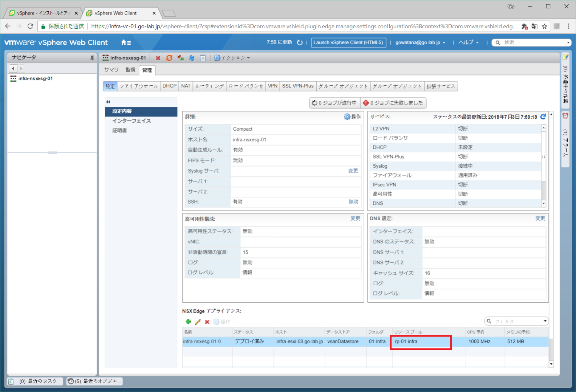Viewport: 576px width, 392px height.
Task: Open the 拡張サービス tab
Action: coord(441,86)
